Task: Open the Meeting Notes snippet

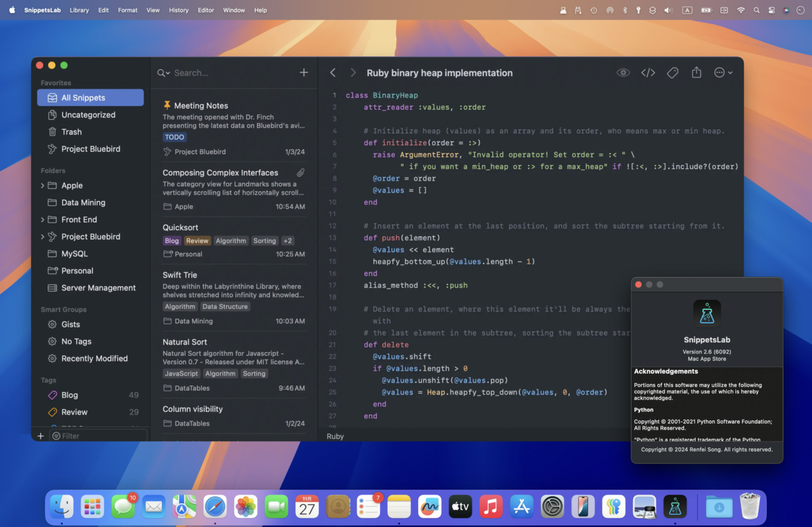Action: pos(233,128)
